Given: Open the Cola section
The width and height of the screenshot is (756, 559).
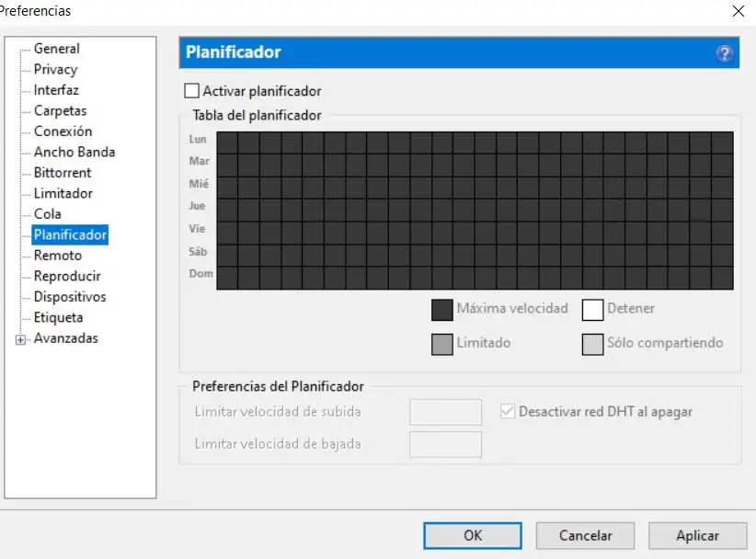Looking at the screenshot, I should point(47,214).
